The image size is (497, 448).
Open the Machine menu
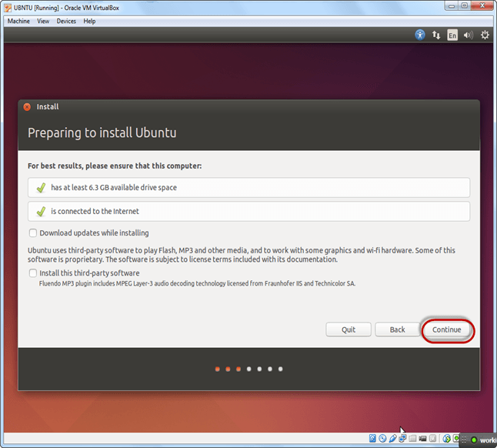click(x=18, y=21)
